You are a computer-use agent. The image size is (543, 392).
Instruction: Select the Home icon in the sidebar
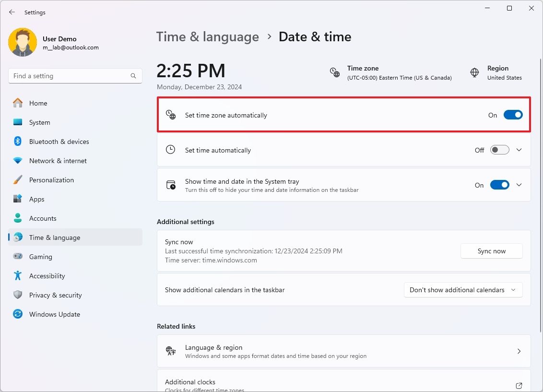click(18, 103)
